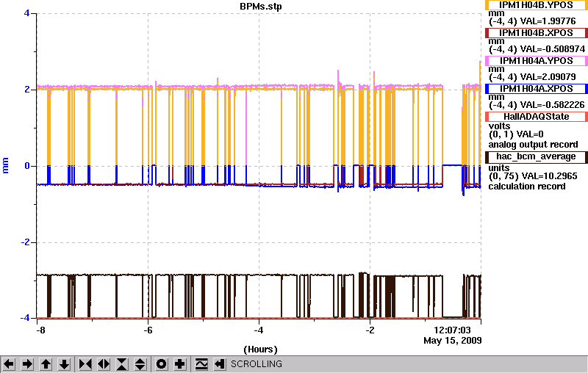Expand the vertical axis using the up-down triangles icon

[x=140, y=364]
